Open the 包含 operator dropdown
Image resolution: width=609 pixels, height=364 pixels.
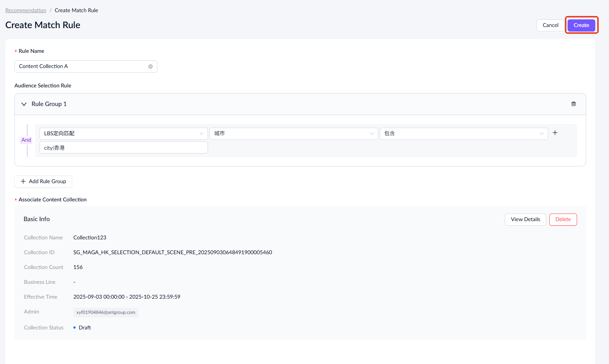(463, 134)
